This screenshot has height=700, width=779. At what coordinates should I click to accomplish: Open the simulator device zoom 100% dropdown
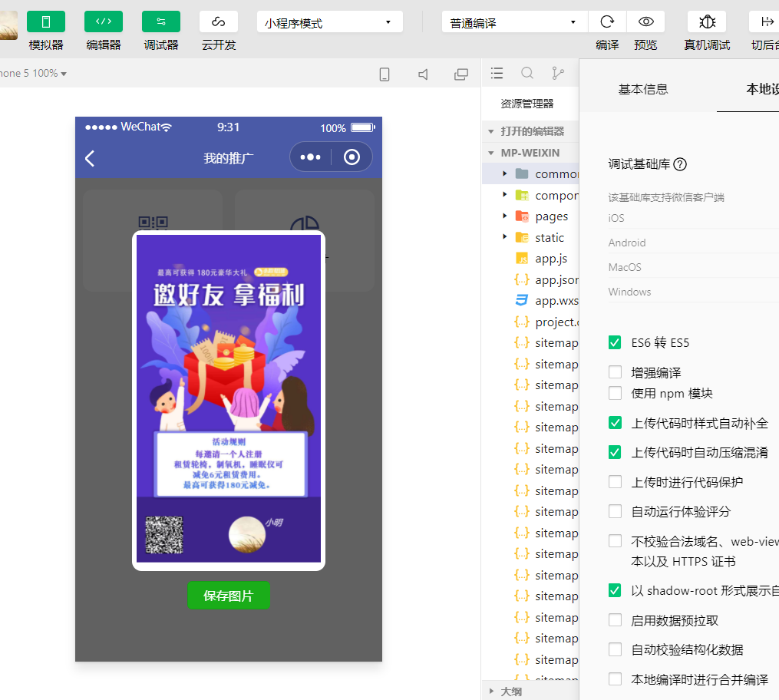(x=34, y=74)
